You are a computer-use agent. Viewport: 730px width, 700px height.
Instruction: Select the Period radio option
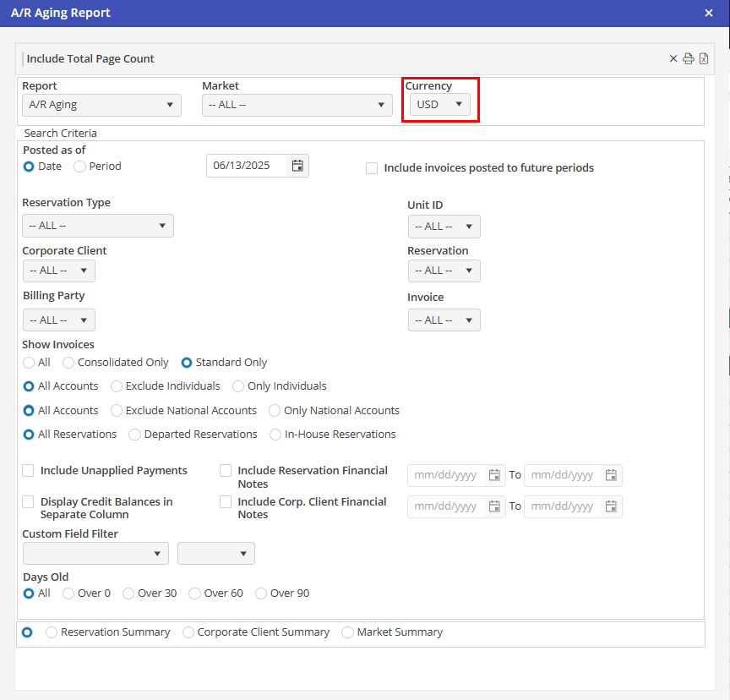click(80, 167)
